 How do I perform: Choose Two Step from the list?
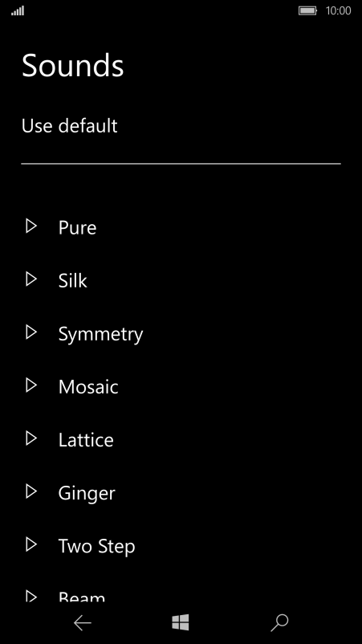pos(96,547)
